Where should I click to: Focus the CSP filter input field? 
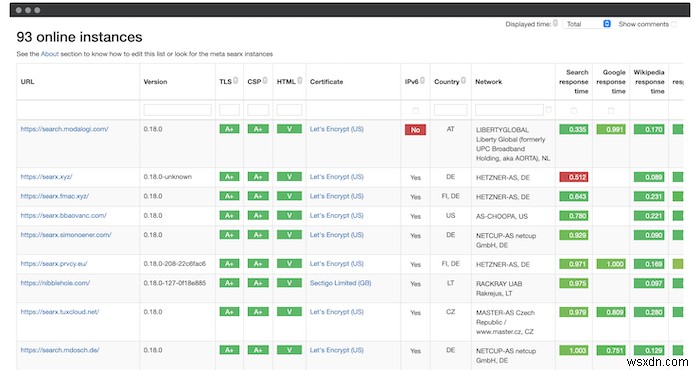[258, 110]
